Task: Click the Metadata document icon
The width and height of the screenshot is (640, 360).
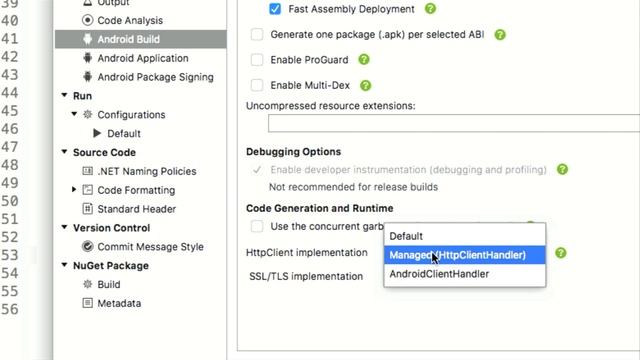Action: click(87, 303)
